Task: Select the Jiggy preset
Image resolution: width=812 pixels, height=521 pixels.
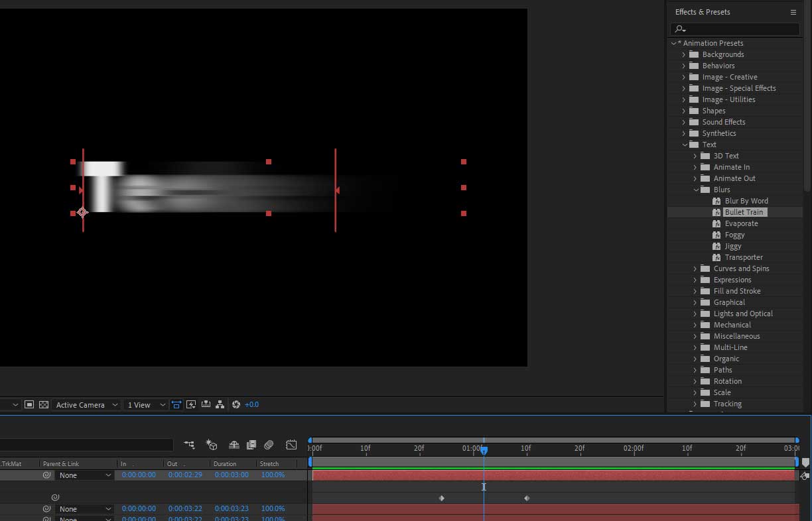Action: (x=733, y=246)
